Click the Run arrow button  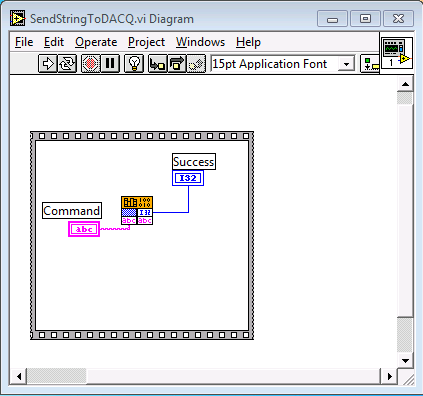click(48, 63)
